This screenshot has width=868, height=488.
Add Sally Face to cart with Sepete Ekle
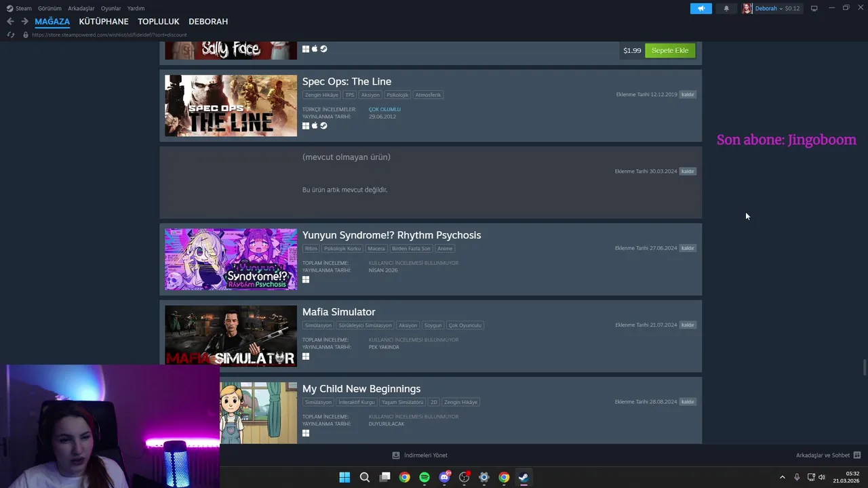click(x=670, y=50)
